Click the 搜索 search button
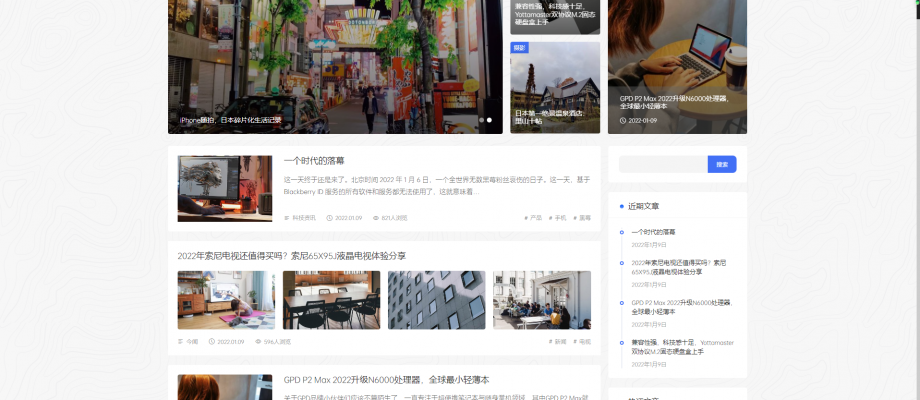Screen dimensions: 920x400 coord(722,164)
